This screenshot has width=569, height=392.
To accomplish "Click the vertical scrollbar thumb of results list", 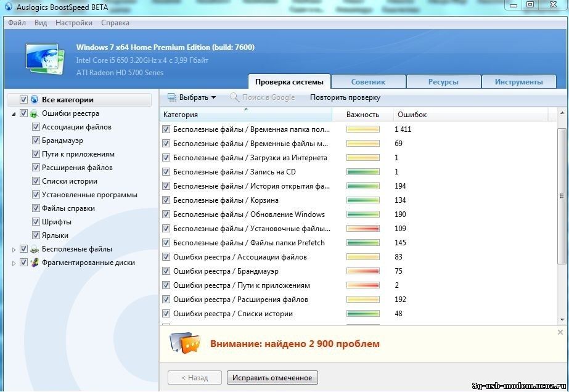I will (562, 196).
